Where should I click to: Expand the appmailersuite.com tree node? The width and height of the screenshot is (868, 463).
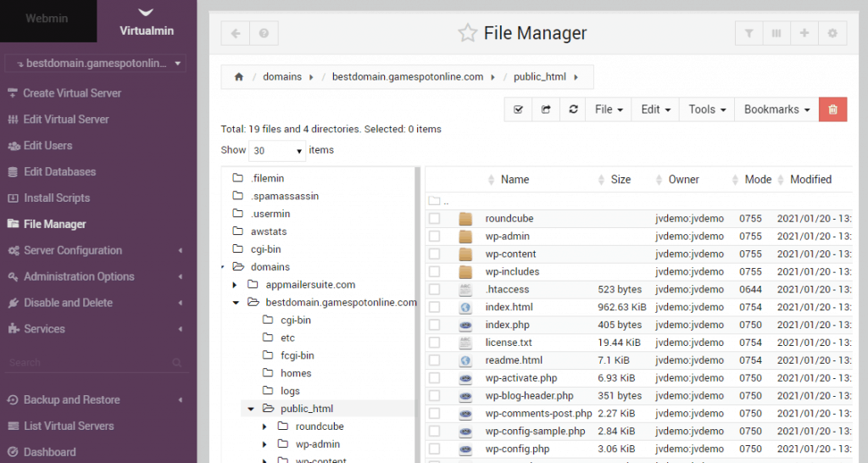235,285
